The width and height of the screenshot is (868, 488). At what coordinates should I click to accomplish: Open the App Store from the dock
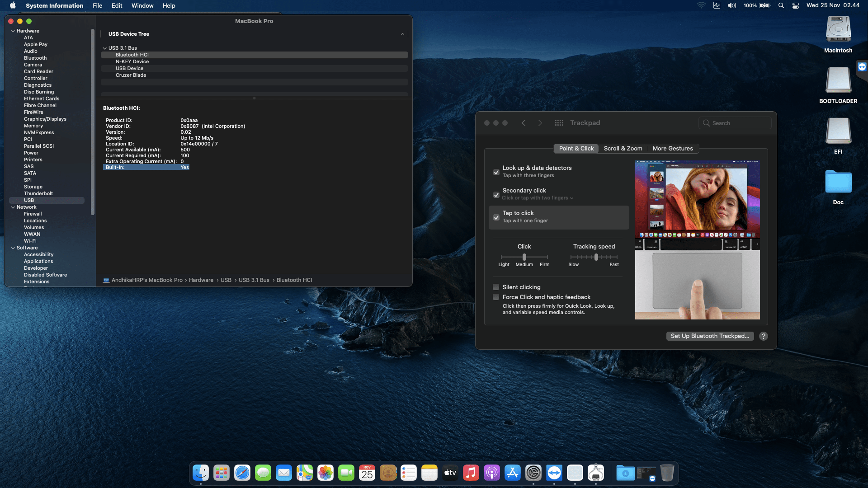[512, 473]
